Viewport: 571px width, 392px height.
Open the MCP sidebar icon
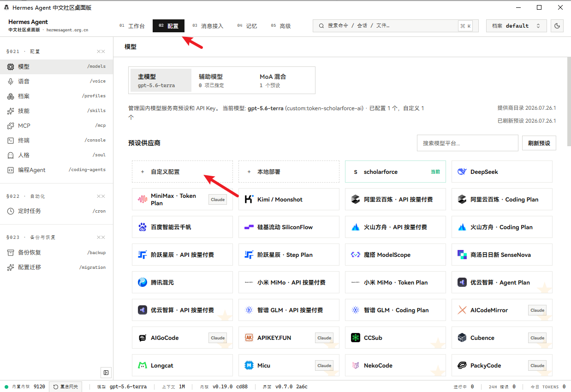pos(11,125)
